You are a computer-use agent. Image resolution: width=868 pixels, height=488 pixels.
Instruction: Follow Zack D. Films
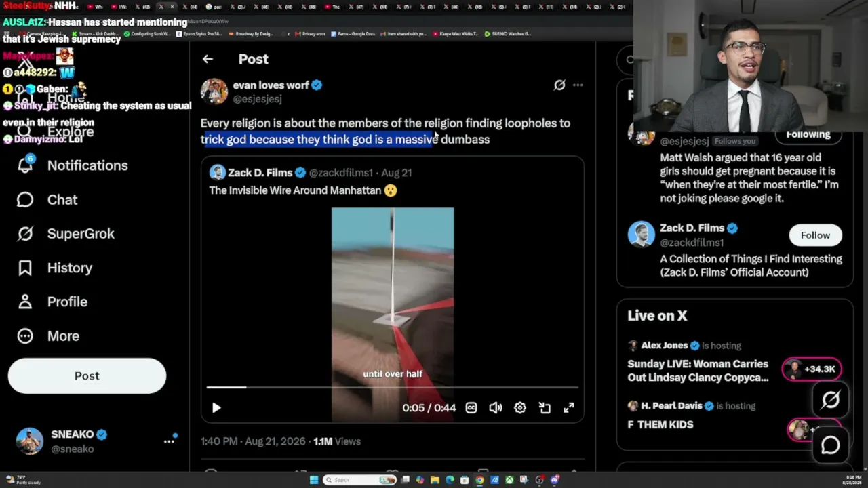pyautogui.click(x=815, y=235)
